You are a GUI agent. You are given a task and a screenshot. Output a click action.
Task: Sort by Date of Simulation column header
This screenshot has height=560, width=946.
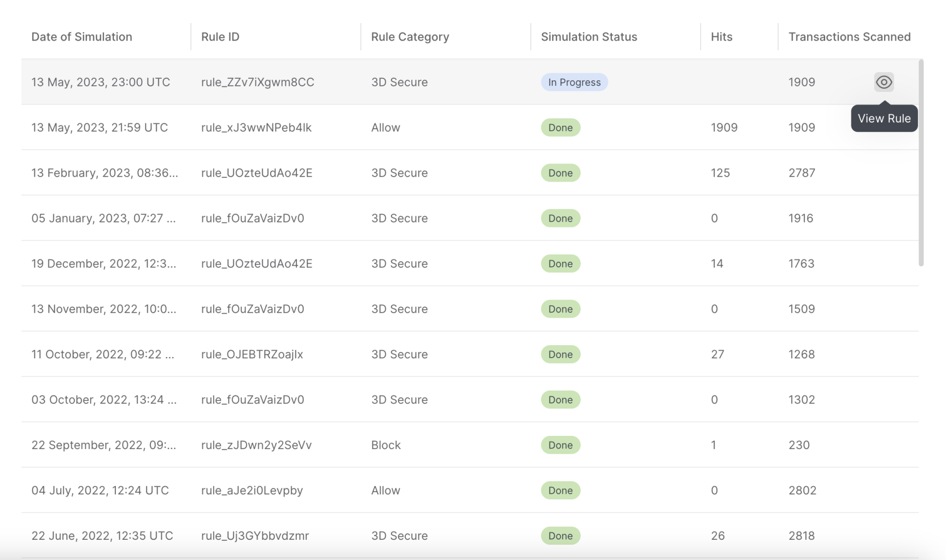[81, 37]
